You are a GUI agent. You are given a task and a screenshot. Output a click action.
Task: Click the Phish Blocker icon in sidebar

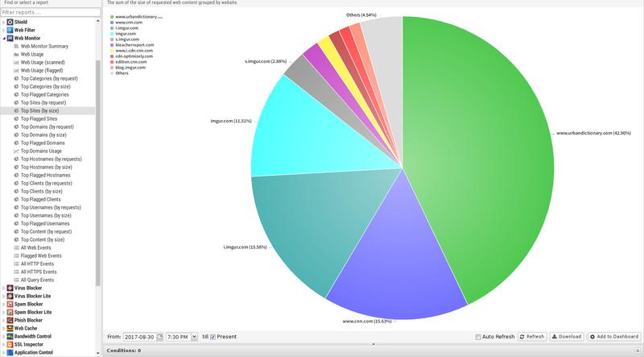pos(10,320)
